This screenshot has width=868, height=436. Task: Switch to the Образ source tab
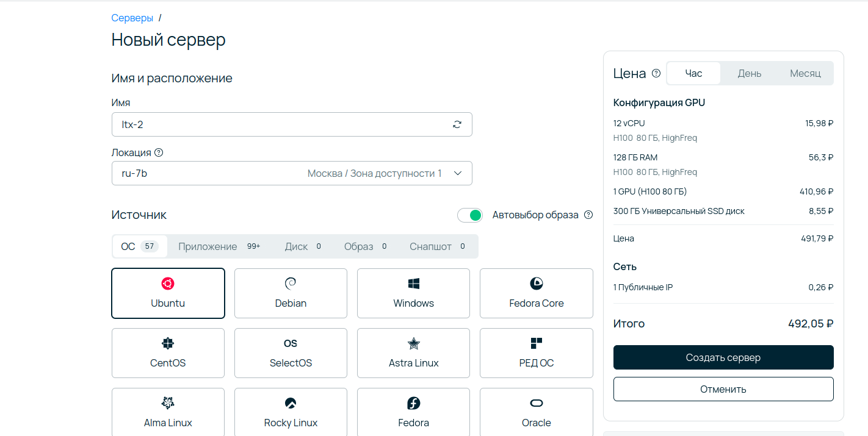[x=366, y=246]
